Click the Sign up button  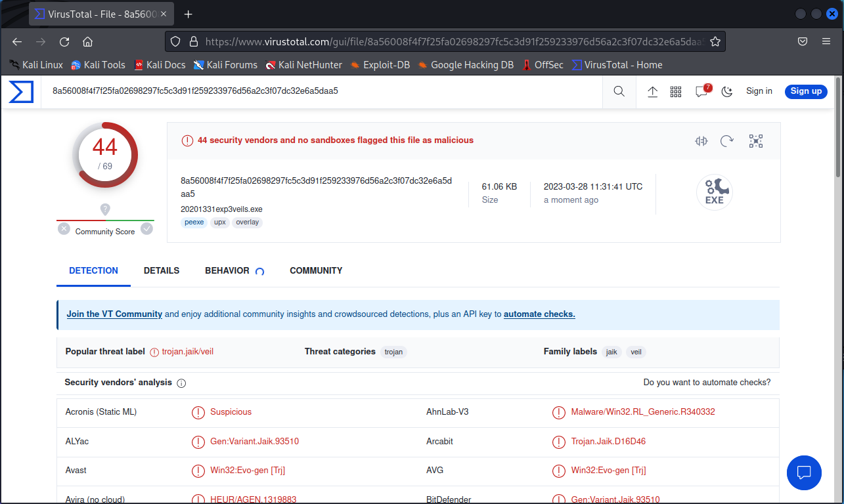click(806, 91)
